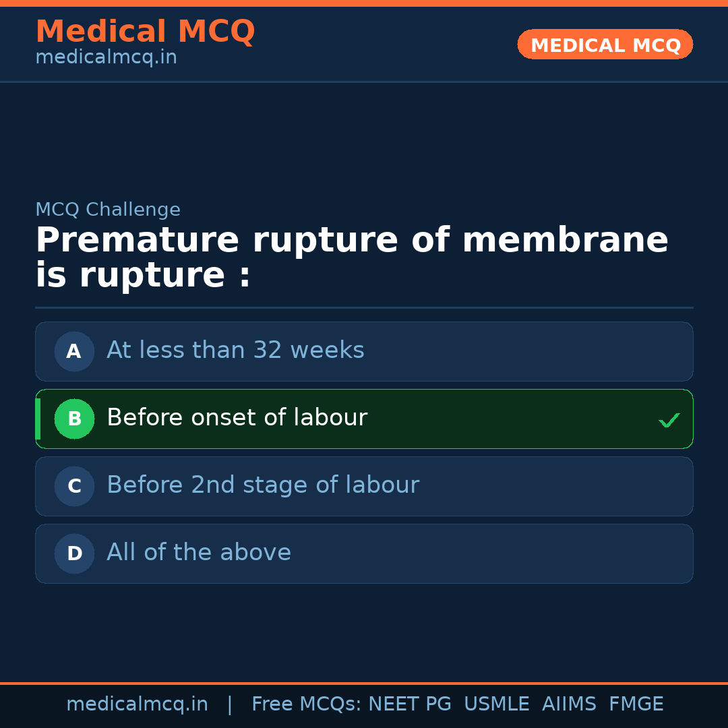Click the NEET PG footer tab
The width and height of the screenshot is (728, 728).
[x=409, y=704]
